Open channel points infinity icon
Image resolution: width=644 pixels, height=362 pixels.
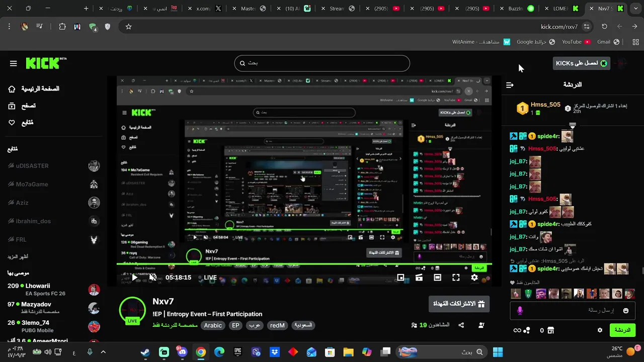pos(517,330)
